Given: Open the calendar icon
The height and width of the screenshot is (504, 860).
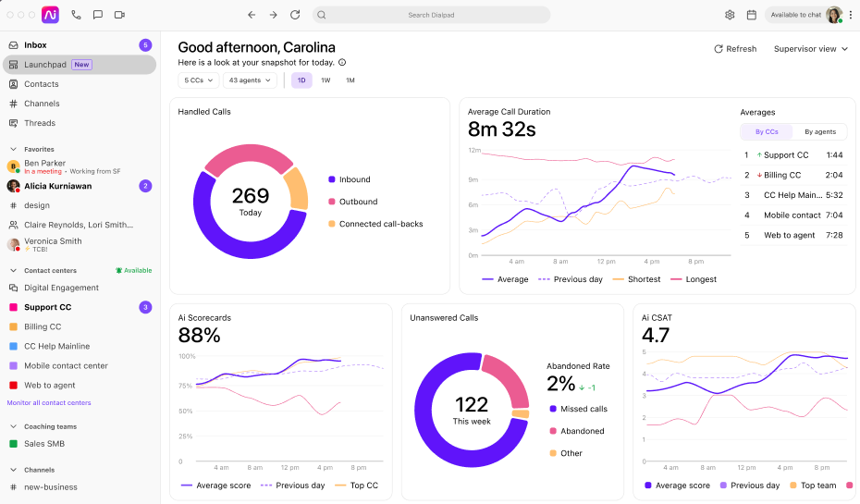Looking at the screenshot, I should (752, 15).
